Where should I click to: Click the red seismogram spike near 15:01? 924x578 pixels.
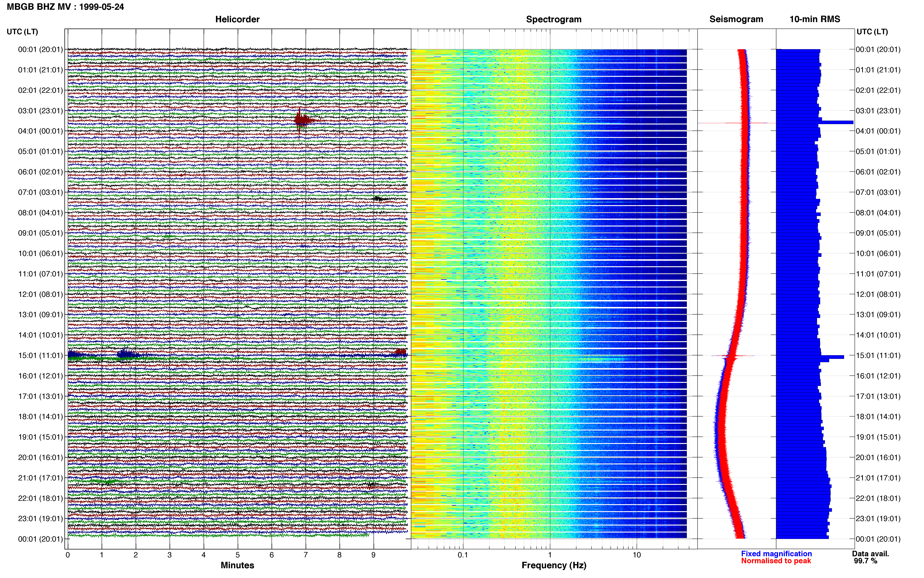(x=733, y=356)
